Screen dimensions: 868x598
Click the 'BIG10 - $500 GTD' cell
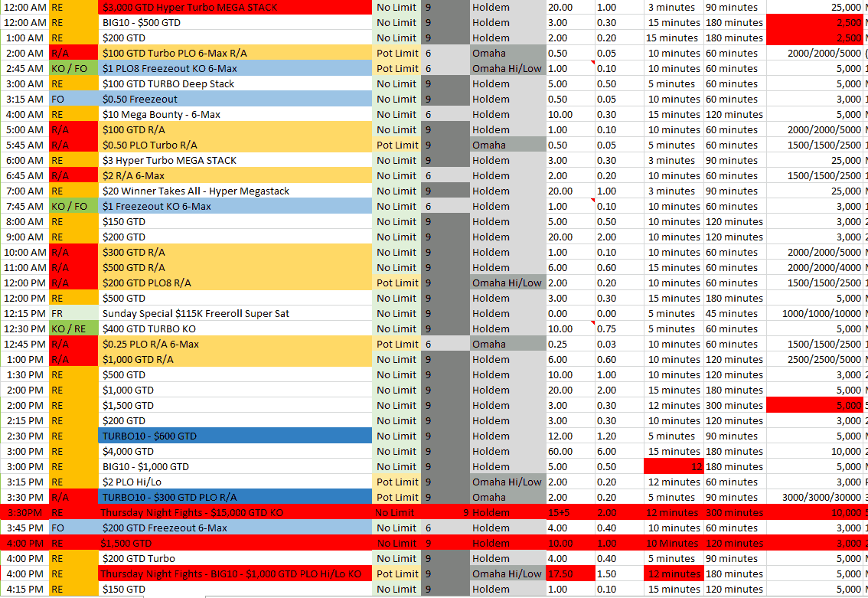(x=235, y=23)
